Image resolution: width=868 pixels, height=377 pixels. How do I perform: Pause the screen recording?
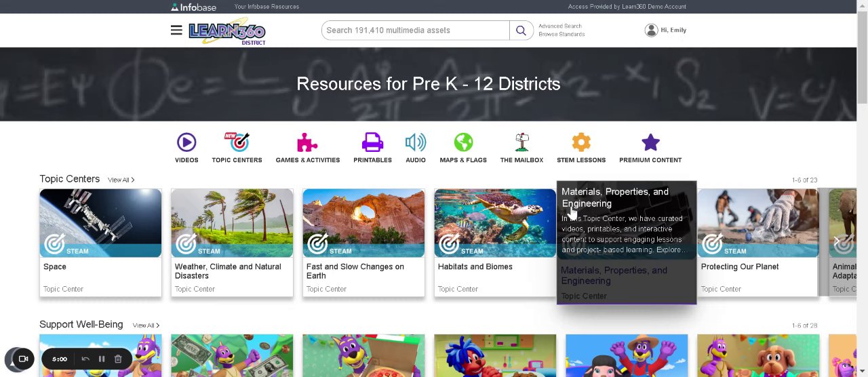[x=102, y=359]
